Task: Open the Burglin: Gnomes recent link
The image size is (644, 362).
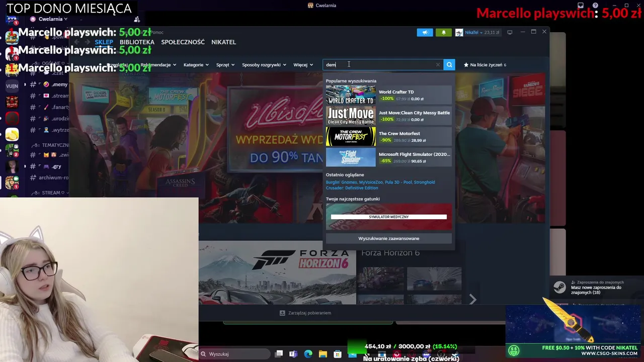Action: coord(341,182)
